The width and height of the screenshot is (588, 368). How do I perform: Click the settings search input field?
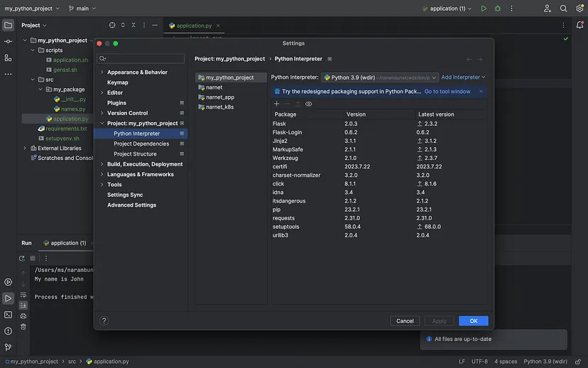(141, 58)
